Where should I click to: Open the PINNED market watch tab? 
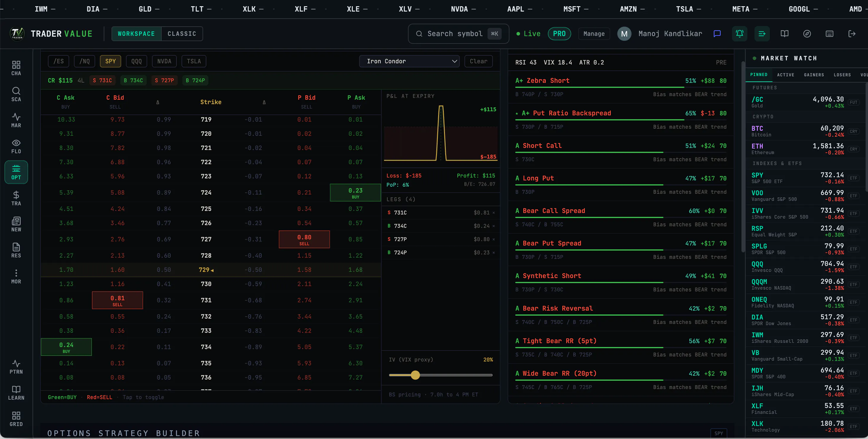point(759,75)
